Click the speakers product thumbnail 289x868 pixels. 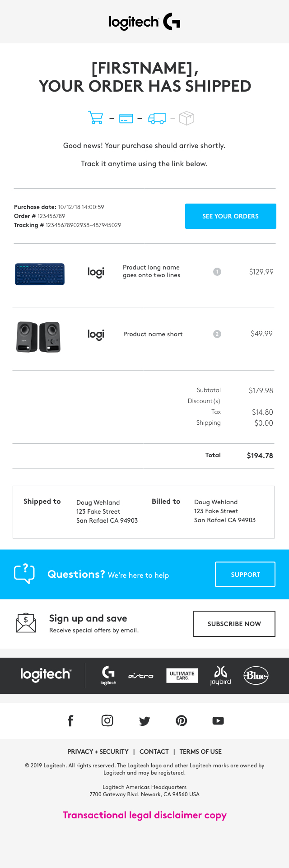coord(38,337)
